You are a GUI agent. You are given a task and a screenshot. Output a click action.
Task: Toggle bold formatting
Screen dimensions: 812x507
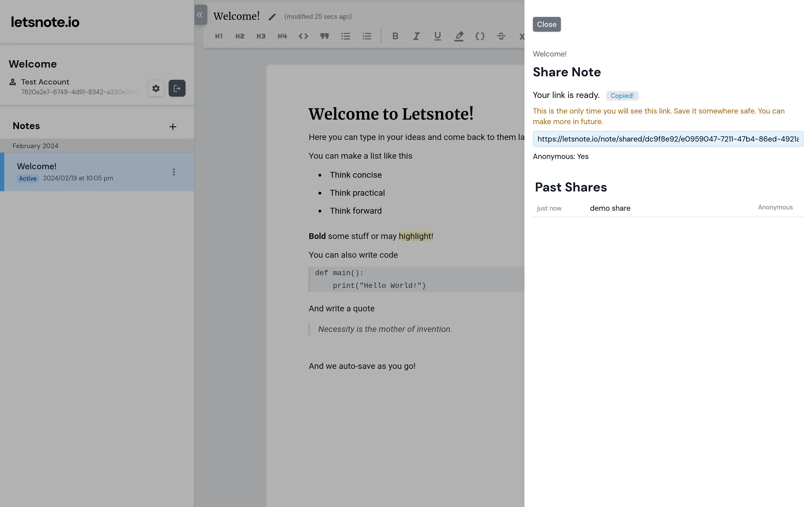pyautogui.click(x=395, y=36)
